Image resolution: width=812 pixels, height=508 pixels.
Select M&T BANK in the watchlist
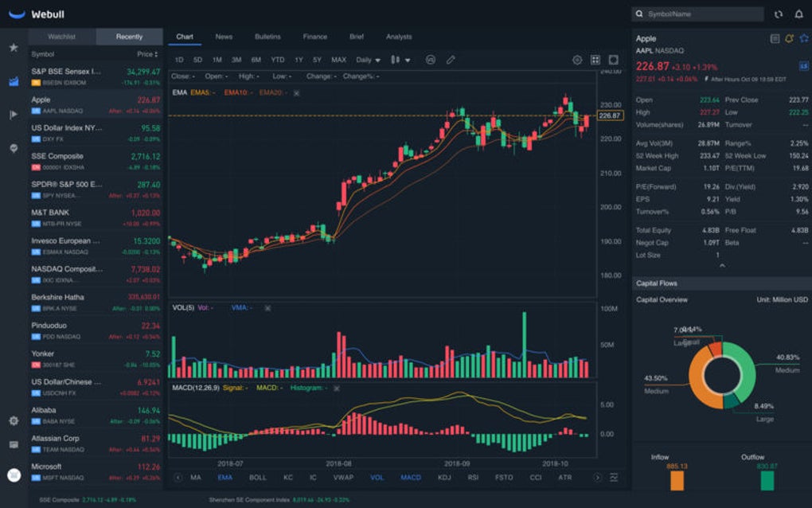(96, 217)
